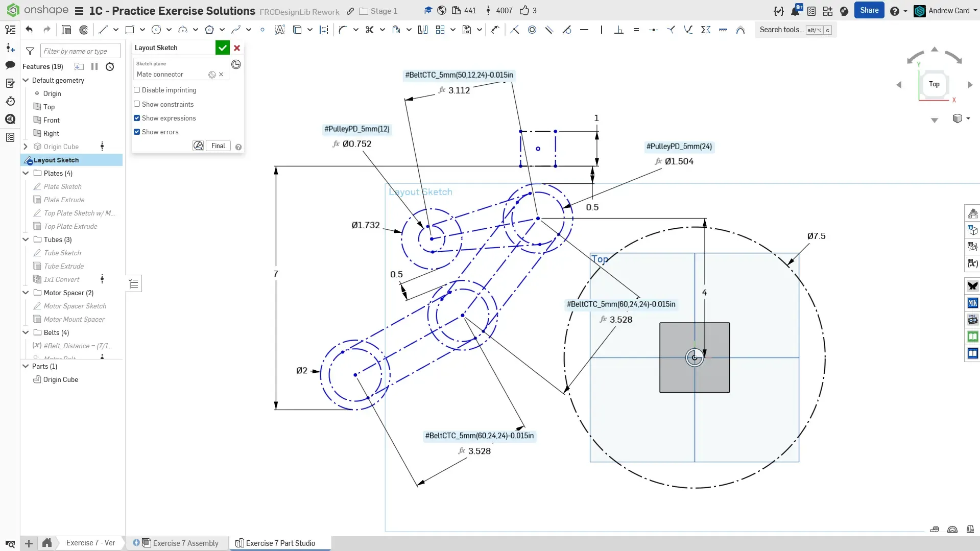Screen dimensions: 980x551
Task: Click the blue Share button
Action: (x=869, y=10)
